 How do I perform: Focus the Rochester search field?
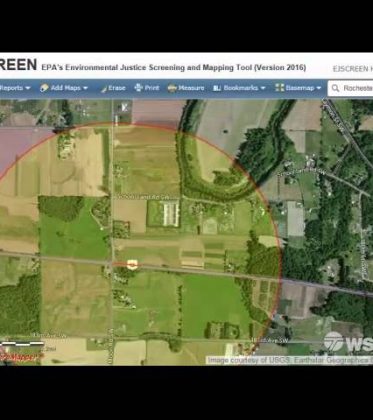click(x=350, y=88)
